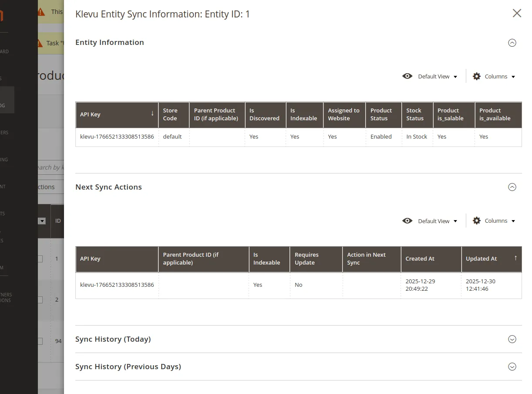This screenshot has width=532, height=394.
Task: Collapse the Next Sync Actions section
Action: click(512, 187)
